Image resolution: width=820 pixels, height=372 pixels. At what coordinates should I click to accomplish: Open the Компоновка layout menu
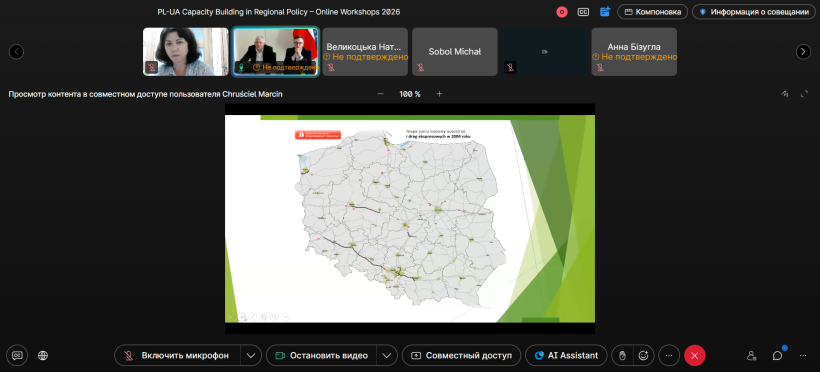(652, 12)
